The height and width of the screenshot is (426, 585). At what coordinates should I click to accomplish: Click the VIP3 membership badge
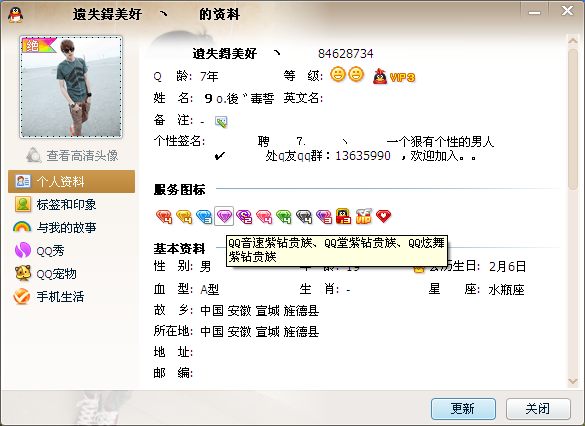coord(394,76)
